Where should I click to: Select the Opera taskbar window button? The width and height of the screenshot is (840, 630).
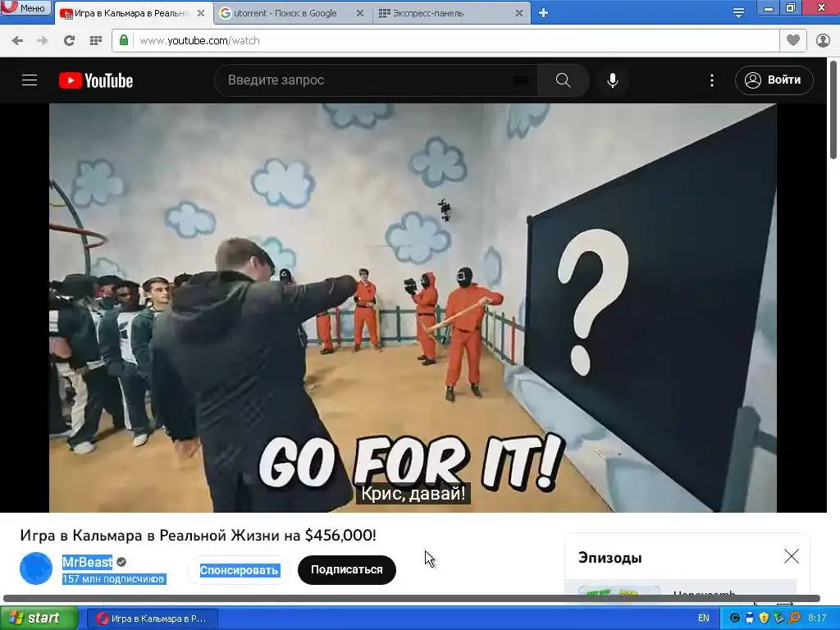click(x=152, y=619)
